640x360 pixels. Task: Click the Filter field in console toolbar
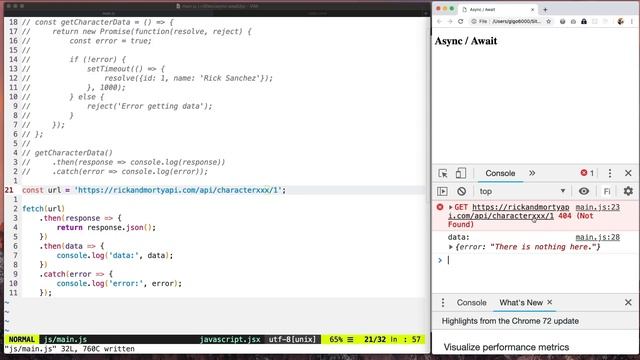607,191
